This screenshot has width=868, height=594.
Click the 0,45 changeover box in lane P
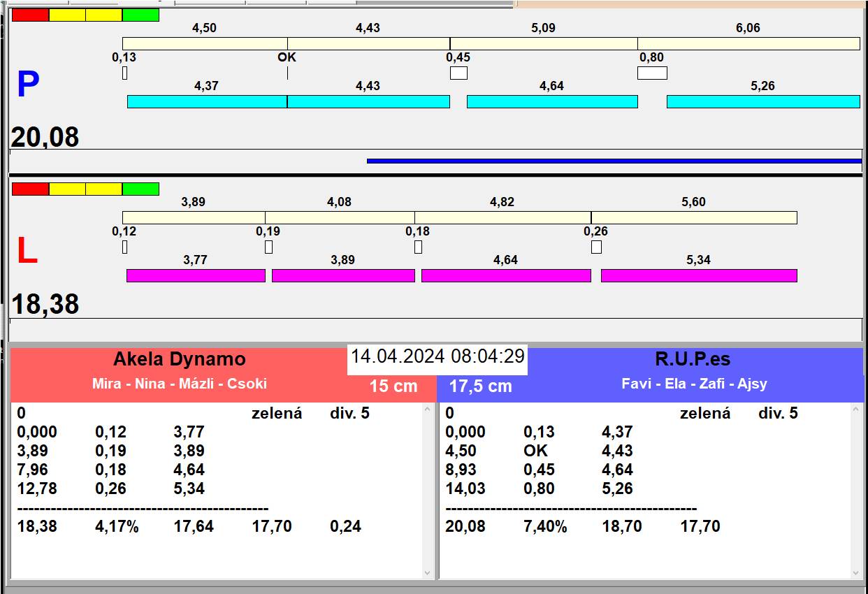(458, 73)
